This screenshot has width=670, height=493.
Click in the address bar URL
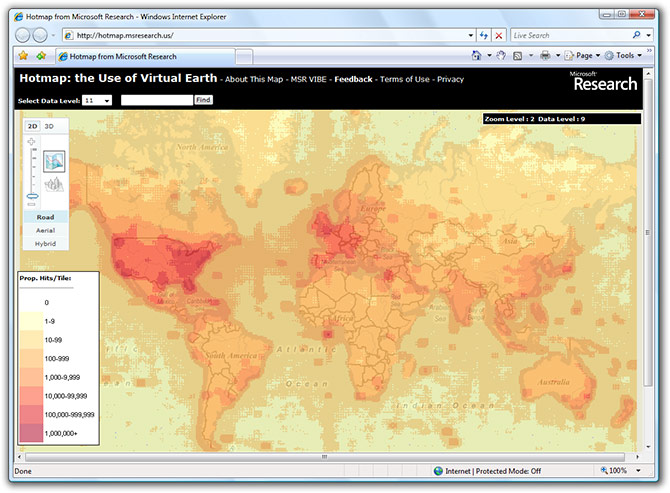(x=125, y=35)
